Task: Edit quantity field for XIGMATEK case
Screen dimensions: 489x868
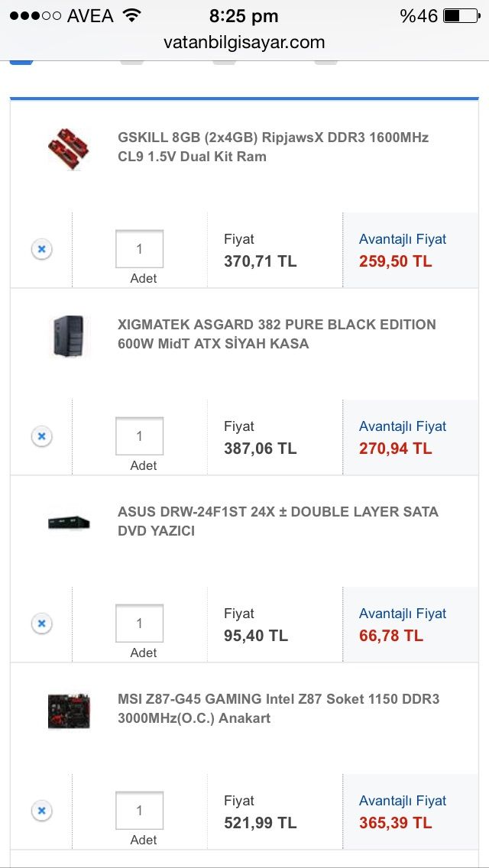Action: (x=139, y=436)
